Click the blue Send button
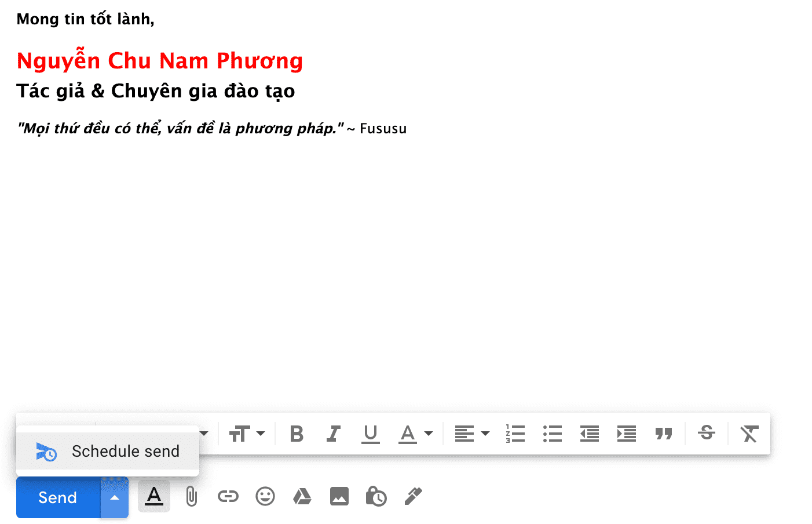Image resolution: width=812 pixels, height=524 pixels. click(x=58, y=497)
